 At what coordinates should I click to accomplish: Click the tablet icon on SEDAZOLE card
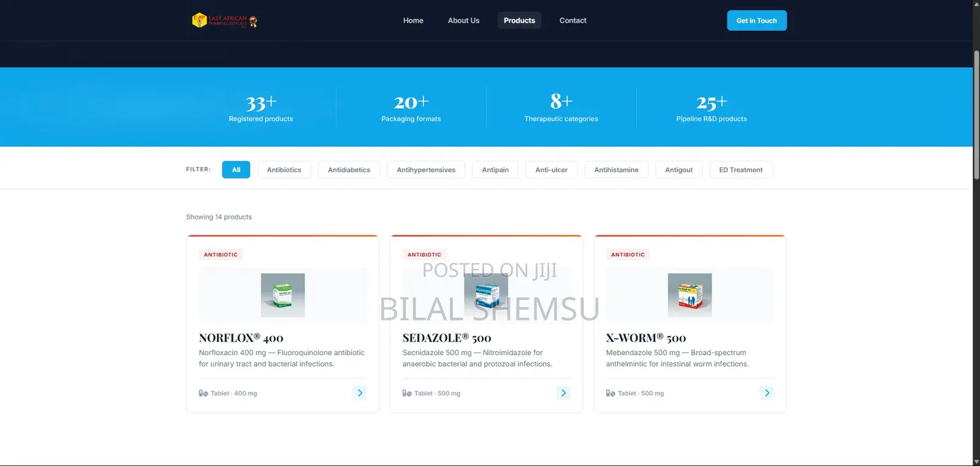(407, 393)
